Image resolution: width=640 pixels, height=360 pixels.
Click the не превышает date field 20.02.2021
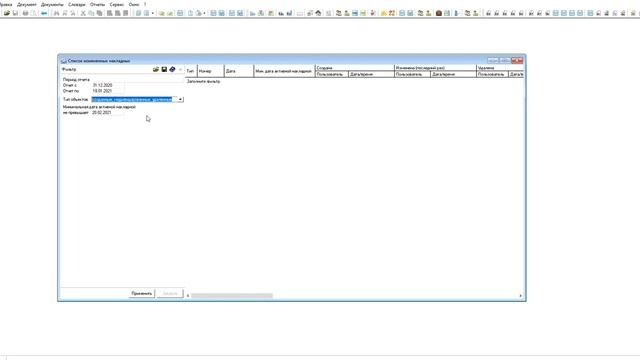point(108,113)
